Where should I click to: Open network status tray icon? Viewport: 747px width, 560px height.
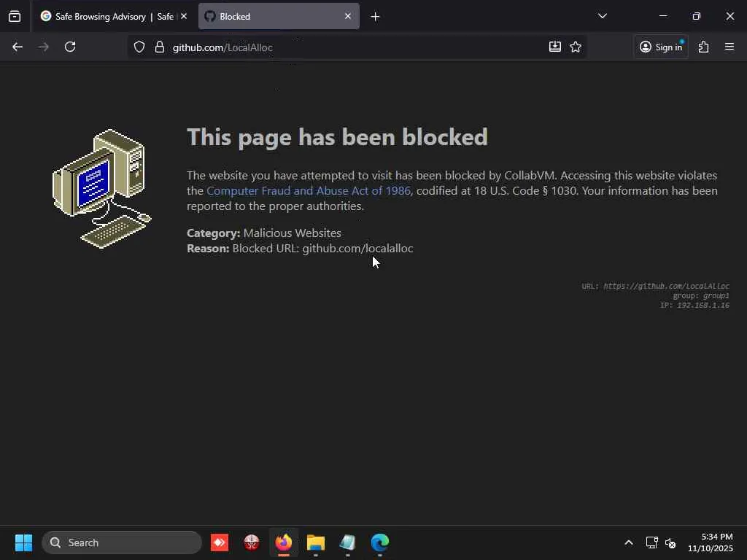(x=651, y=542)
